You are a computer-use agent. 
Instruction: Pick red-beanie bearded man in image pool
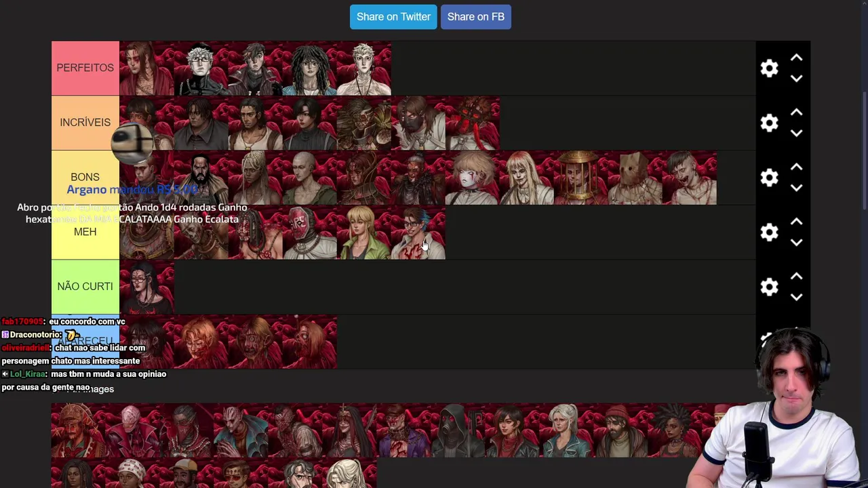(621, 430)
